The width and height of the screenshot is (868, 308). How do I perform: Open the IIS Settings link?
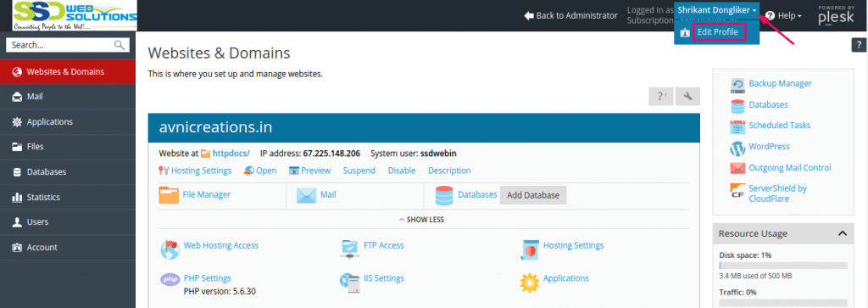(384, 278)
